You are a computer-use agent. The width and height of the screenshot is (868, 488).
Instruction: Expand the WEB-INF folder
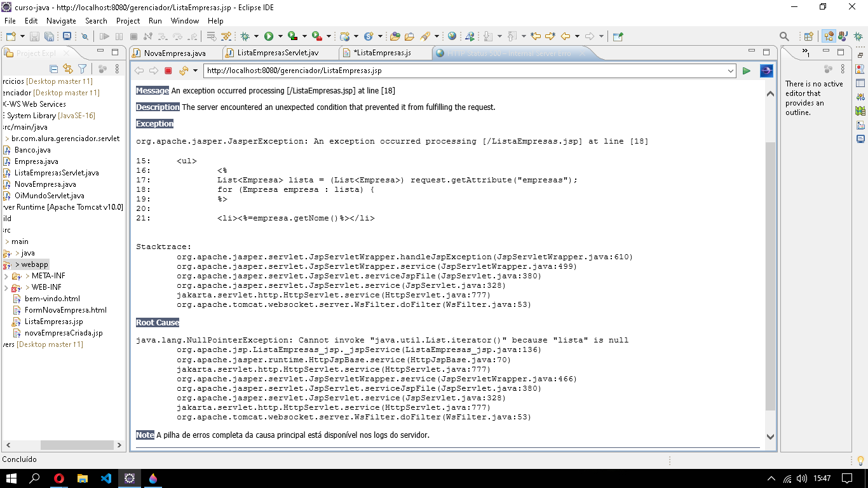[x=6, y=287]
